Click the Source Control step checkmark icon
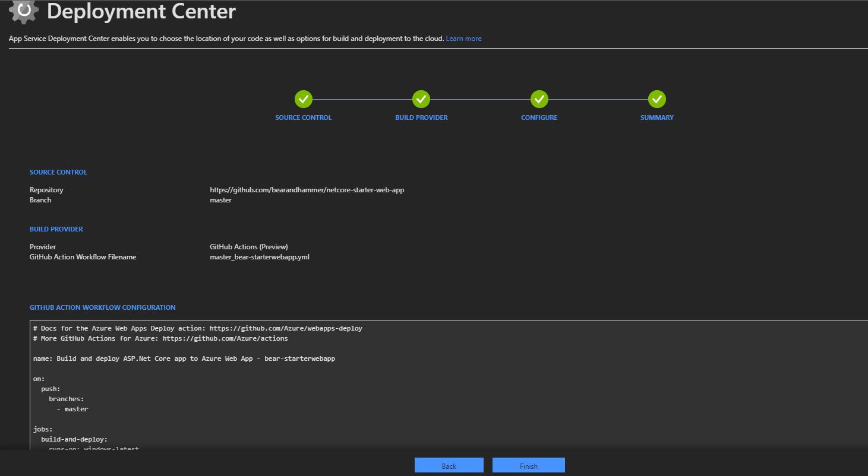The height and width of the screenshot is (476, 868). [303, 99]
